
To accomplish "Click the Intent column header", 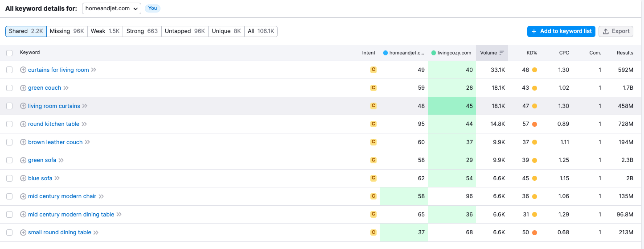I will pos(369,53).
